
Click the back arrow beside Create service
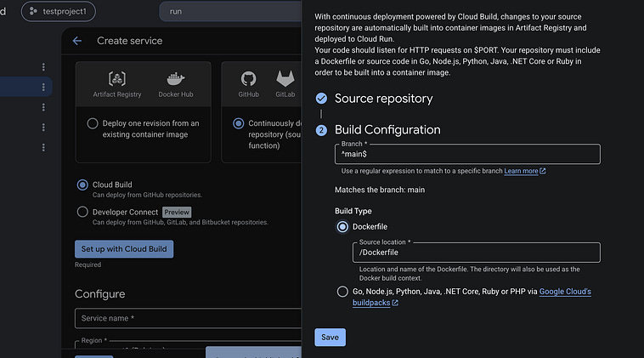coord(77,41)
